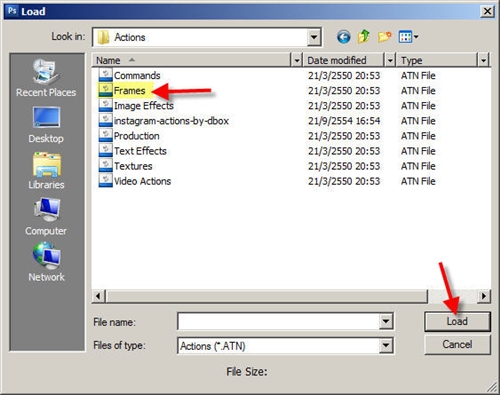The height and width of the screenshot is (395, 500).
Task: Expand the Look in dropdown
Action: [314, 37]
